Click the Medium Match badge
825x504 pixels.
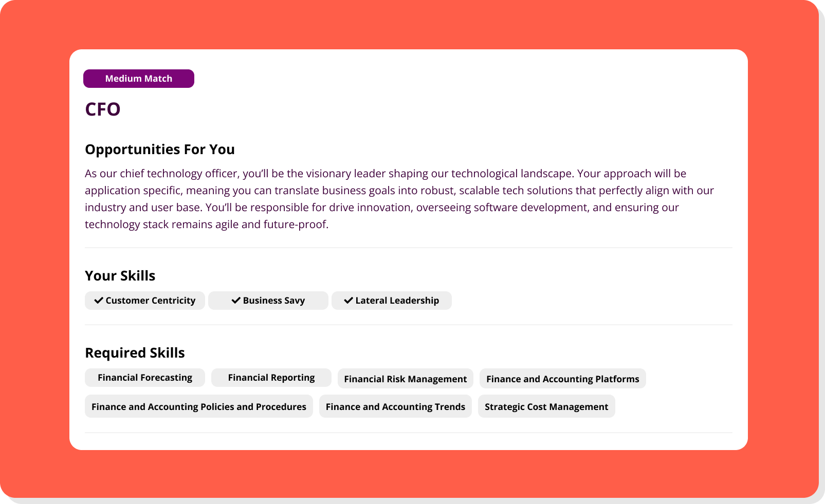point(139,79)
